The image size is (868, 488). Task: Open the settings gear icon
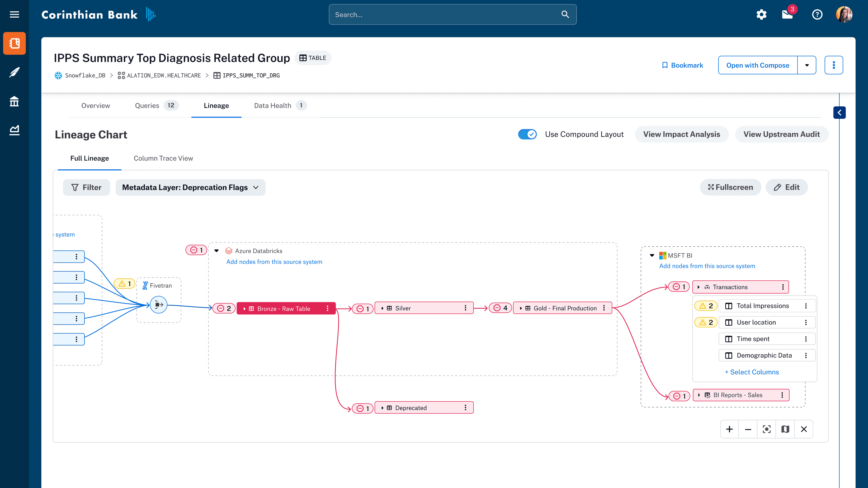(762, 14)
